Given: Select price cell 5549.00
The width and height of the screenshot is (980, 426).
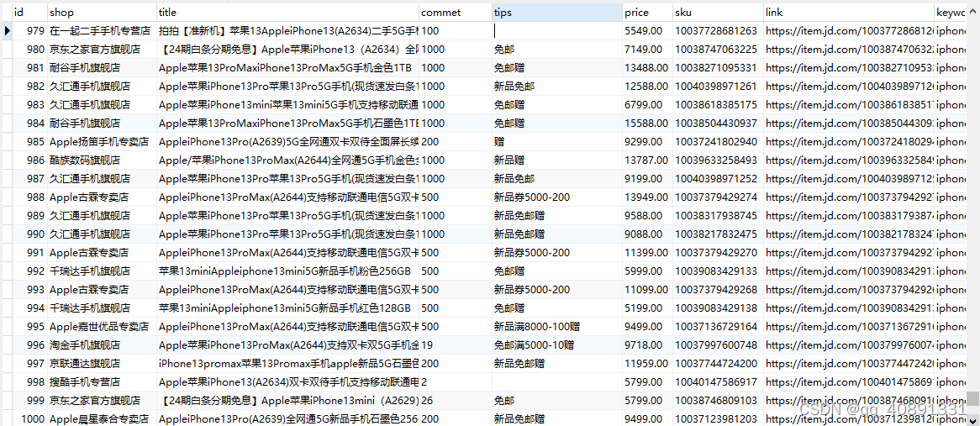Looking at the screenshot, I should pyautogui.click(x=647, y=30).
